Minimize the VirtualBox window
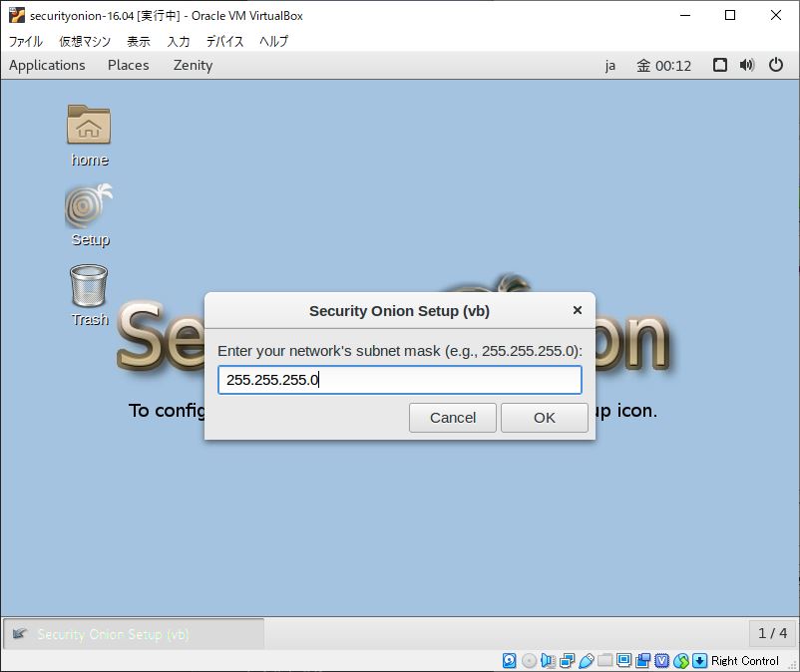Image resolution: width=800 pixels, height=672 pixels. click(685, 15)
